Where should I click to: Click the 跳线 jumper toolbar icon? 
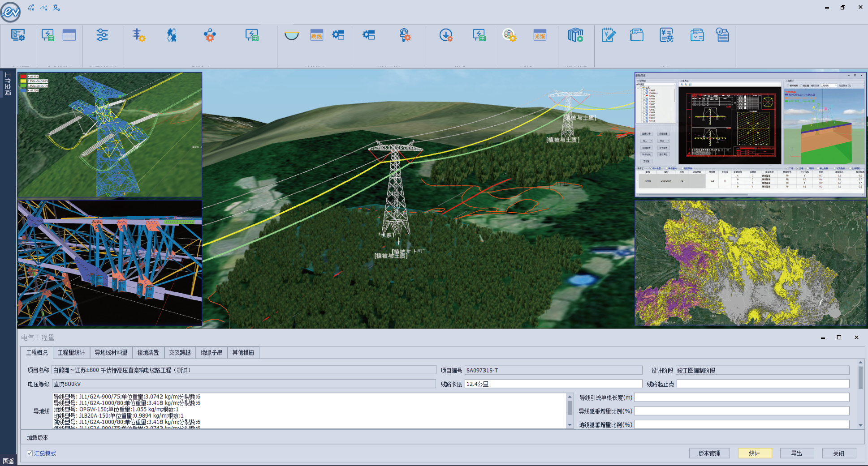coord(316,35)
